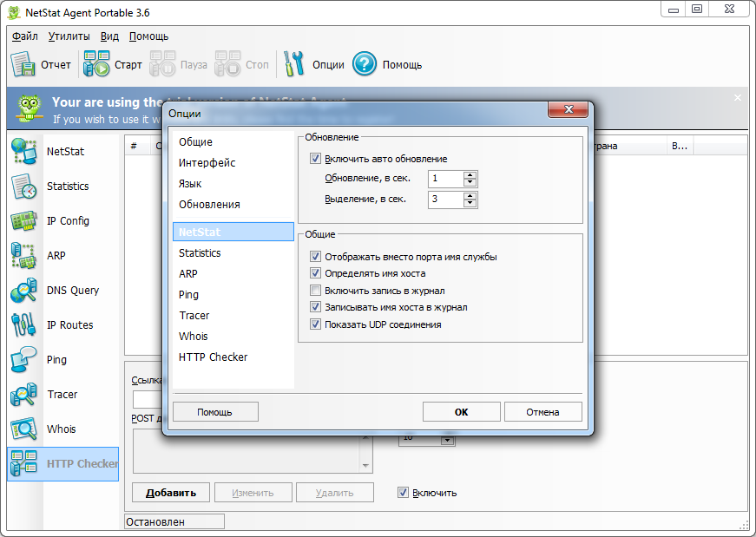Screen dimensions: 756x537
Task: Open the Вид menu
Action: tap(109, 36)
